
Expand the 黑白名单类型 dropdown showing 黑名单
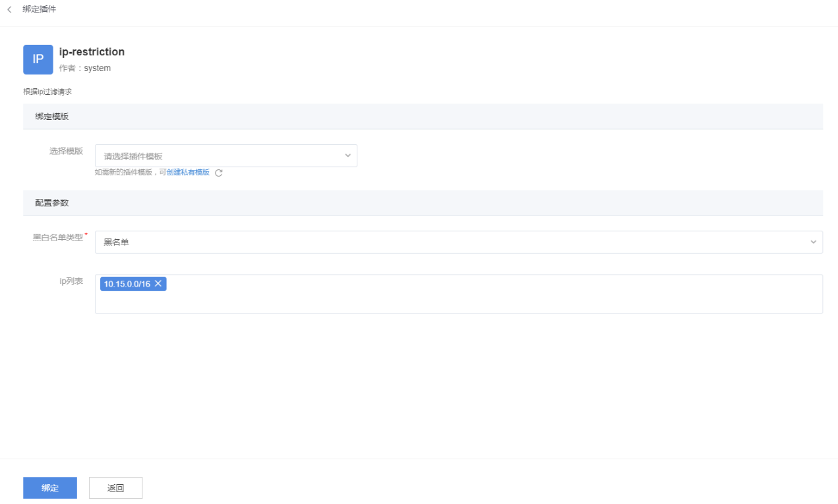click(x=455, y=242)
